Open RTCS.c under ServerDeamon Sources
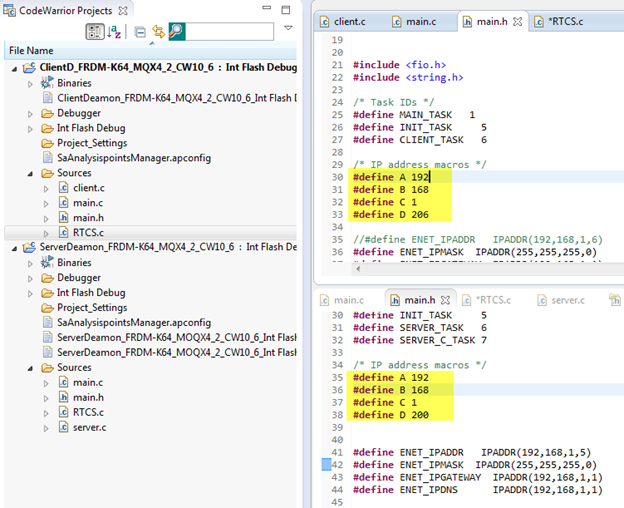Screen dimensions: 624x508 [88, 412]
